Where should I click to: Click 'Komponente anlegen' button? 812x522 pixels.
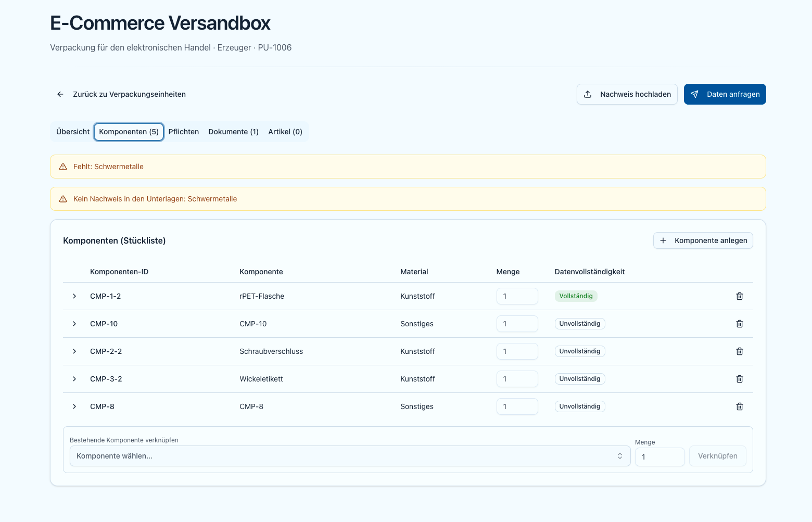click(703, 240)
